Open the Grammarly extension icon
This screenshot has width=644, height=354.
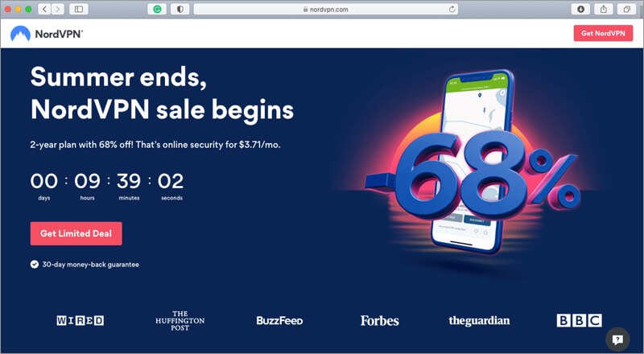[x=157, y=9]
